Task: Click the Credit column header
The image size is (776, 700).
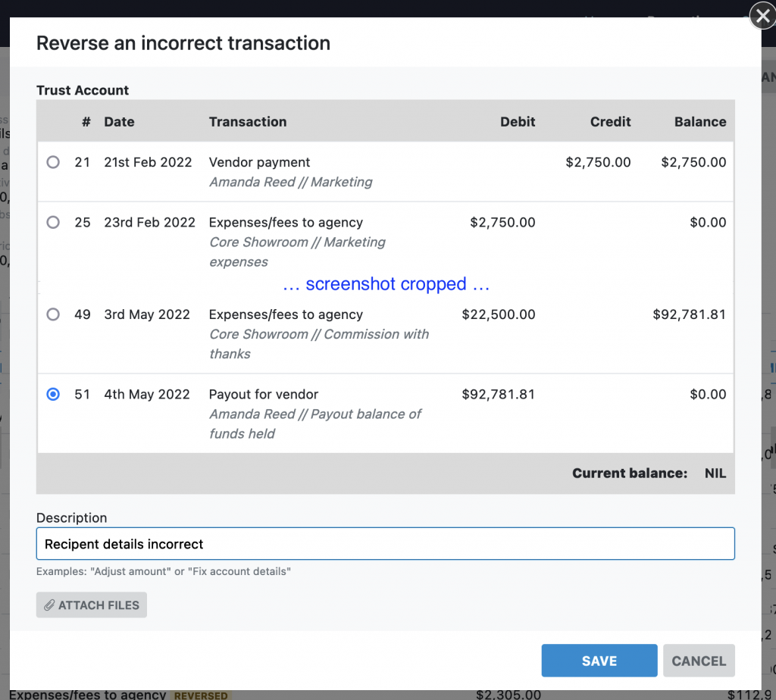Action: coord(610,122)
